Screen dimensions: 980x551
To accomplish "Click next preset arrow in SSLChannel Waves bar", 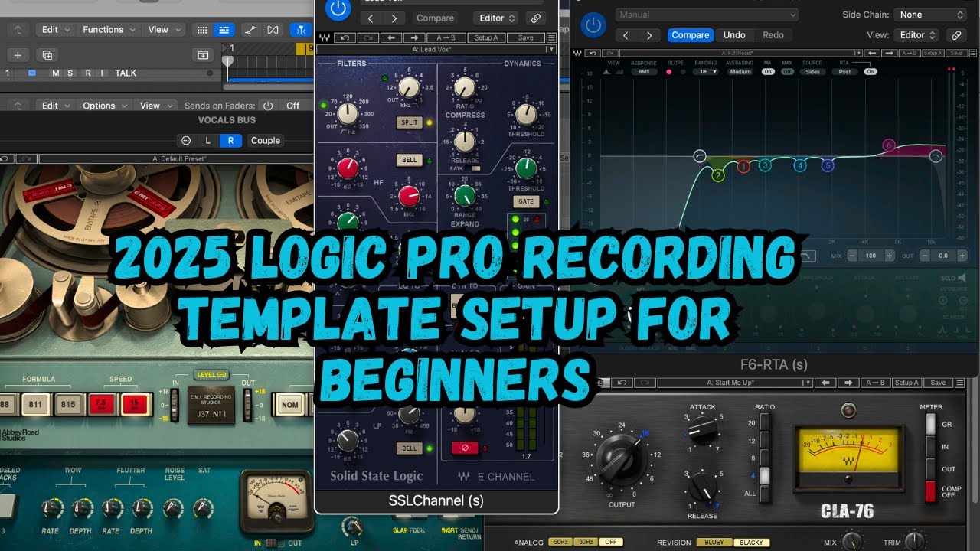I will (414, 37).
